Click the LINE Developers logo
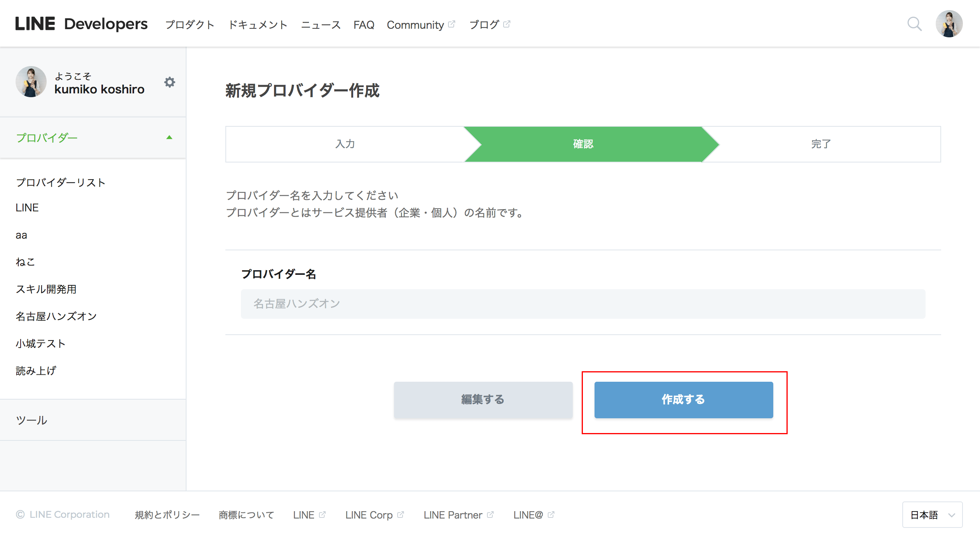 click(x=81, y=24)
